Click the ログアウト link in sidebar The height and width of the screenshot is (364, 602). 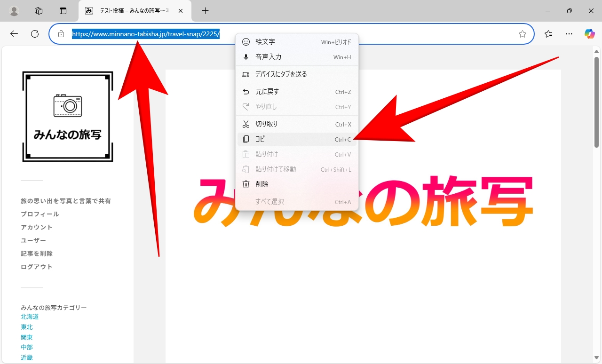37,267
